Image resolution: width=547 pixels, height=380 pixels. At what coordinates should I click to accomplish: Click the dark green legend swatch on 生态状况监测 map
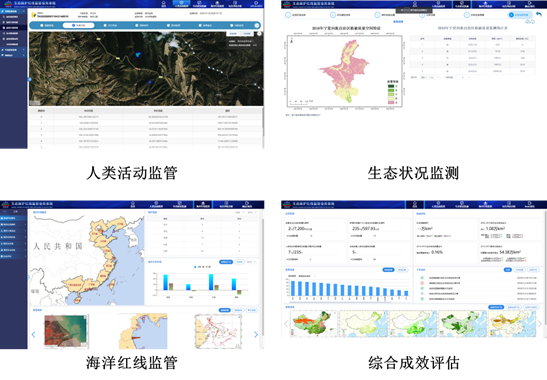click(x=391, y=86)
